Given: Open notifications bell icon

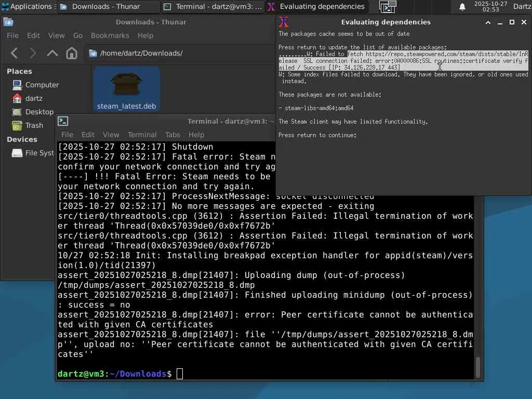Looking at the screenshot, I should pos(462,7).
